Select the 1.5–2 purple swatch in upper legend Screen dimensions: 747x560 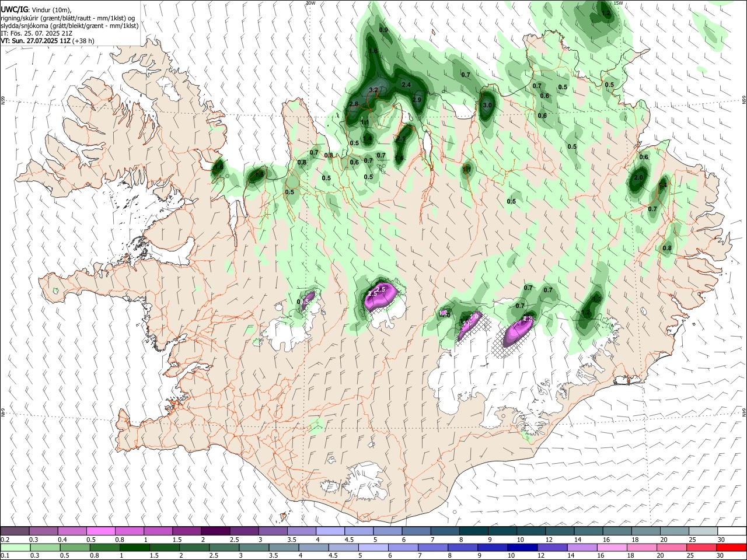pyautogui.click(x=187, y=531)
